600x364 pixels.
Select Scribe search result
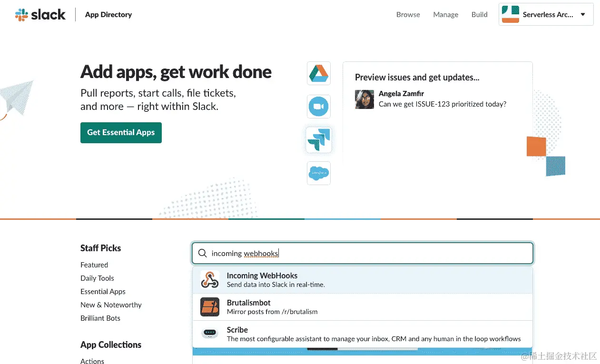tap(363, 334)
